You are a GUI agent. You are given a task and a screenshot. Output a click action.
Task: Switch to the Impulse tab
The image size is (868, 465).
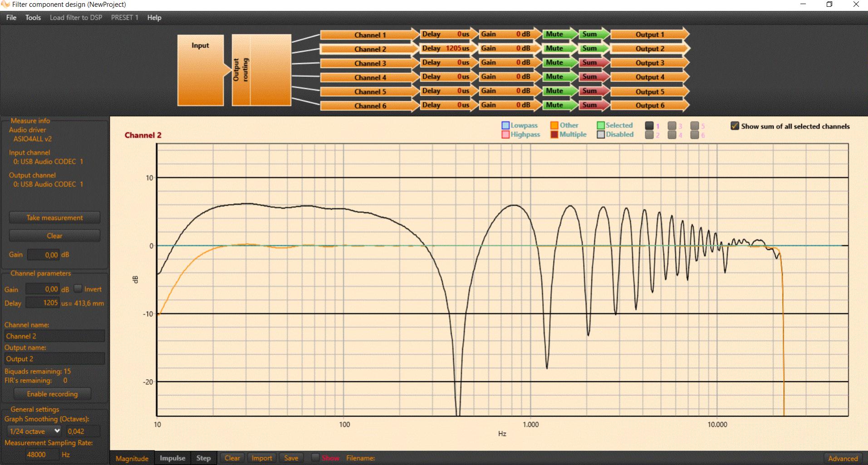(x=172, y=458)
